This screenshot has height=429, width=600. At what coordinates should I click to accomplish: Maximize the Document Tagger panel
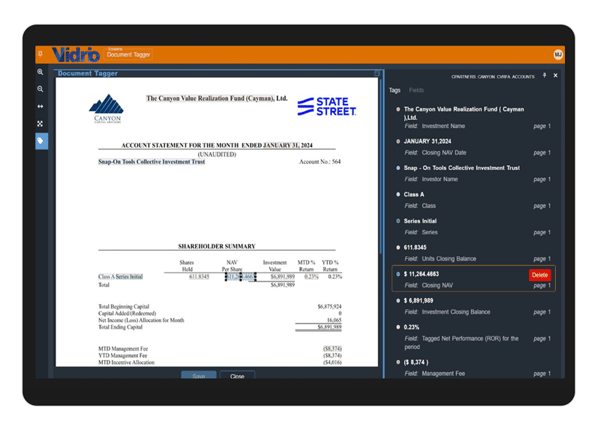pyautogui.click(x=377, y=73)
